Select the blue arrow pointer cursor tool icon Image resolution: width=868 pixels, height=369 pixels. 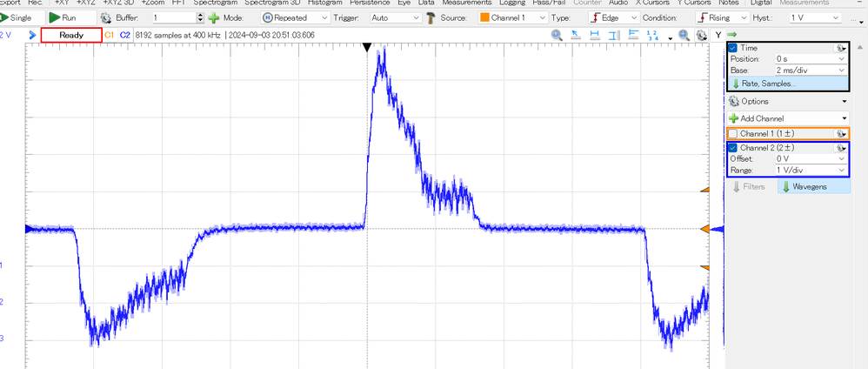(576, 36)
